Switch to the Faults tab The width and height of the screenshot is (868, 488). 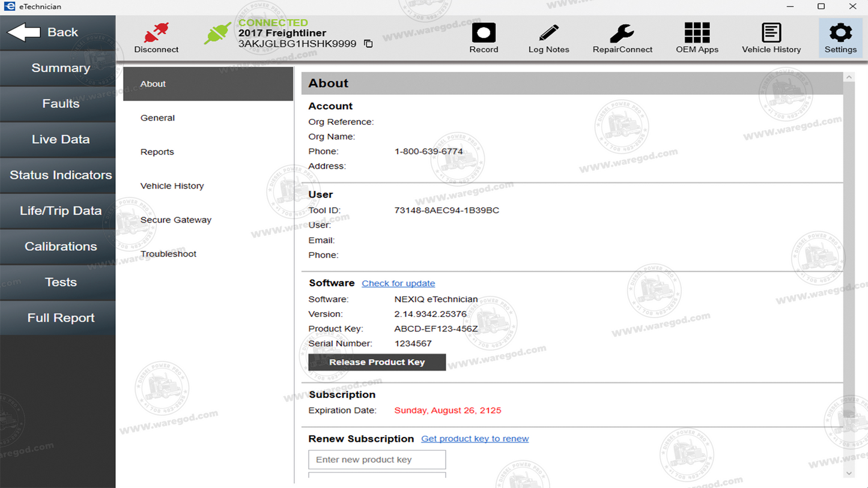point(58,103)
